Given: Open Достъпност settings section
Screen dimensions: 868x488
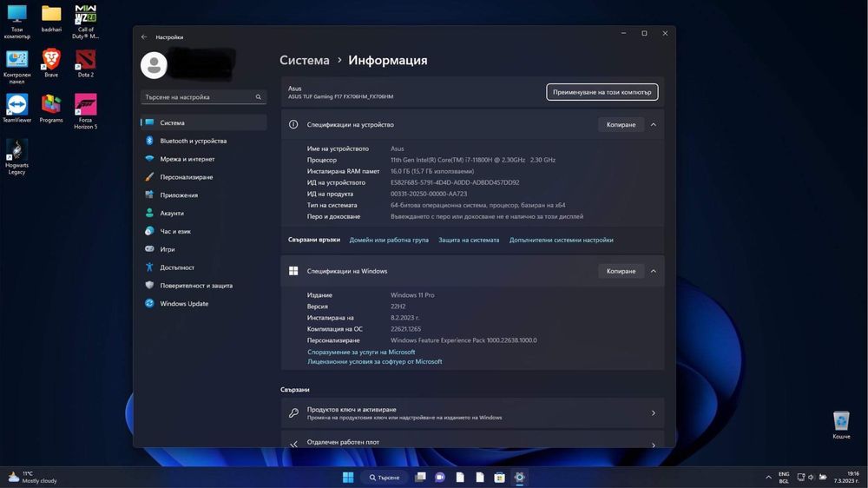Looking at the screenshot, I should (x=203, y=267).
